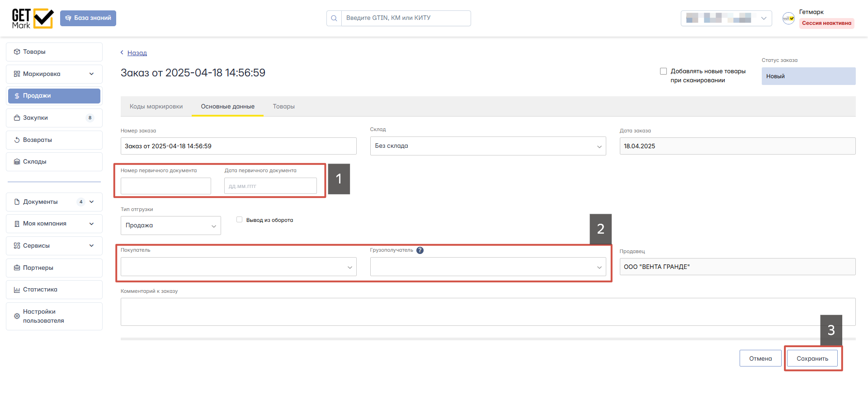Switch to the Товары tab

pos(283,107)
